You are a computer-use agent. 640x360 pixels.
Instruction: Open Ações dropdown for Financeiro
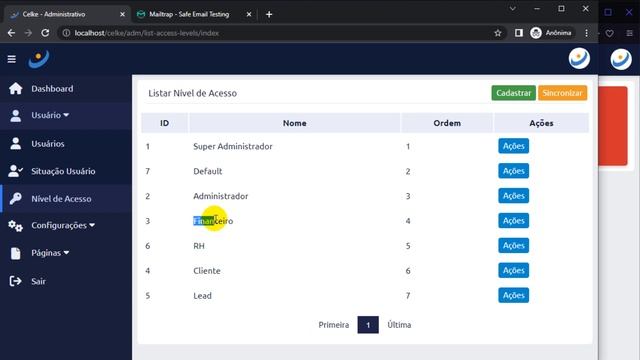[x=513, y=221]
